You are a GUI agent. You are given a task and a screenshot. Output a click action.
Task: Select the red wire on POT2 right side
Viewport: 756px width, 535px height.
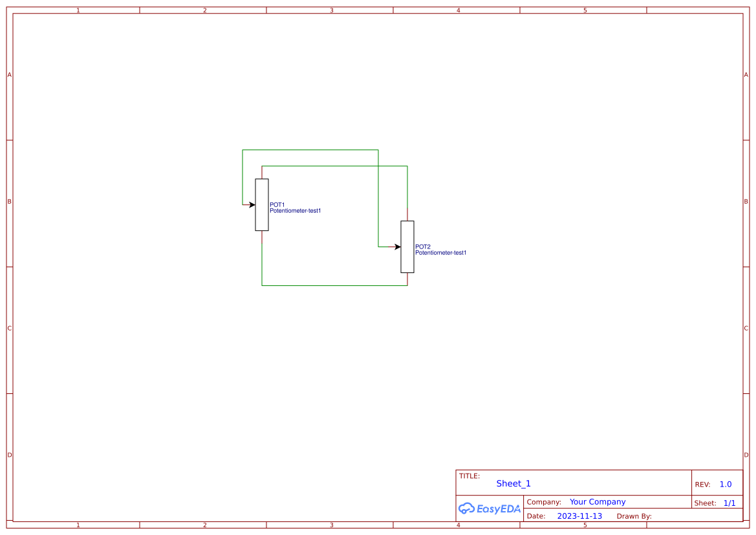(x=409, y=213)
